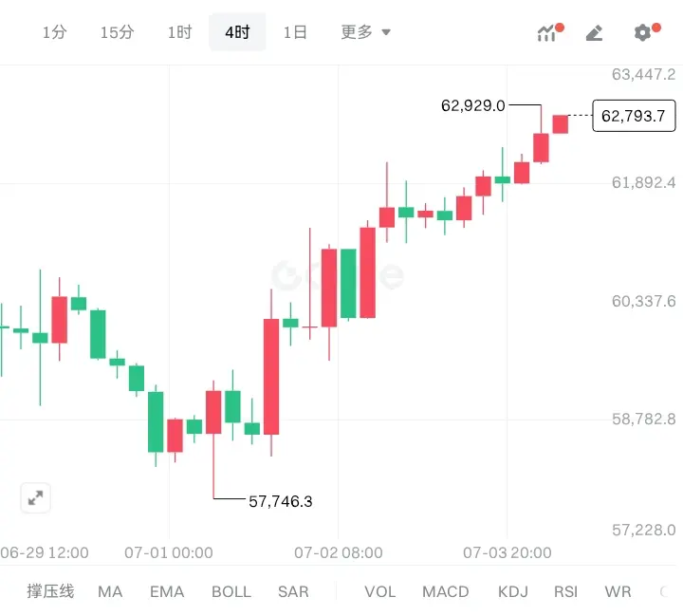This screenshot has height=616, width=683.
Task: Show the KDJ sub-indicator
Action: point(512,591)
